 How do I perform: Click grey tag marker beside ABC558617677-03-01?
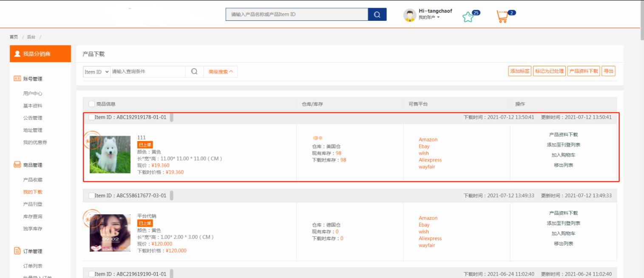[172, 196]
